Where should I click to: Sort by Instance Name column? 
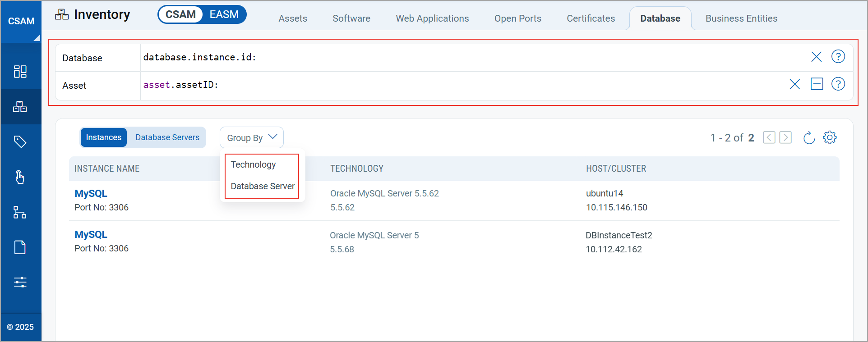[x=107, y=169]
